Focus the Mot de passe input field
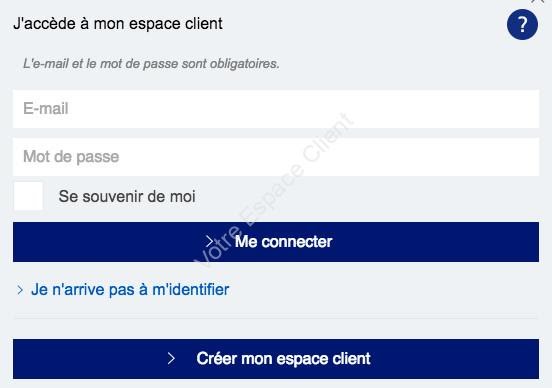552x388 pixels. click(x=276, y=157)
